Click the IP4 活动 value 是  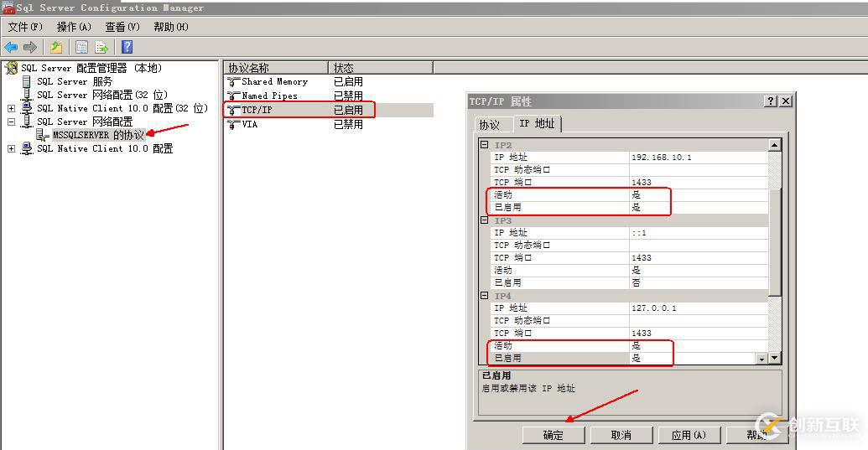(636, 345)
